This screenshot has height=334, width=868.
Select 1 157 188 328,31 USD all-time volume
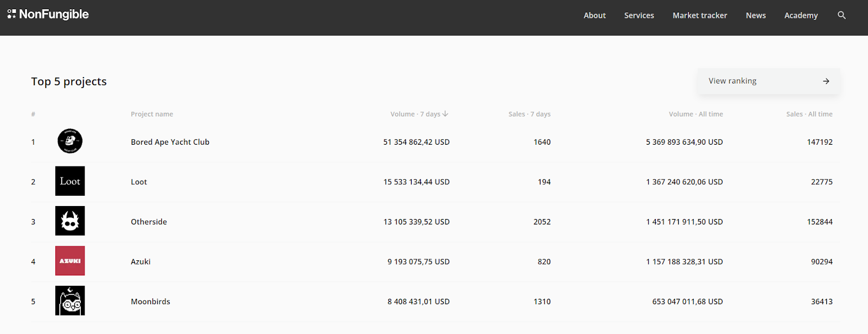684,261
